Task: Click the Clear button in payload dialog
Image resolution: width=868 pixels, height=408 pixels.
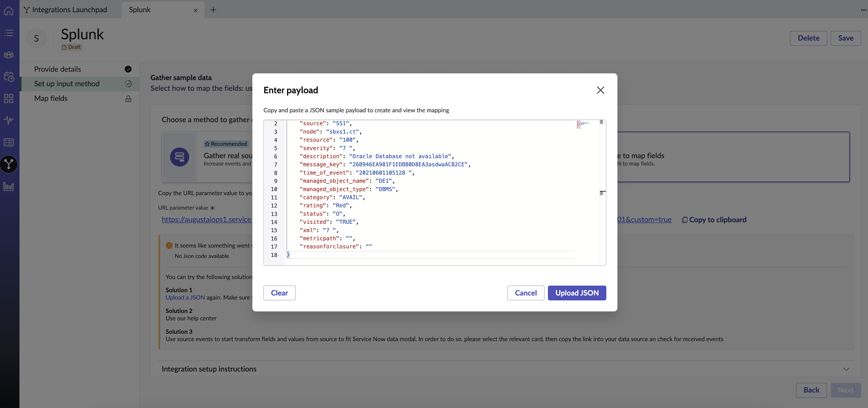Action: pos(279,293)
